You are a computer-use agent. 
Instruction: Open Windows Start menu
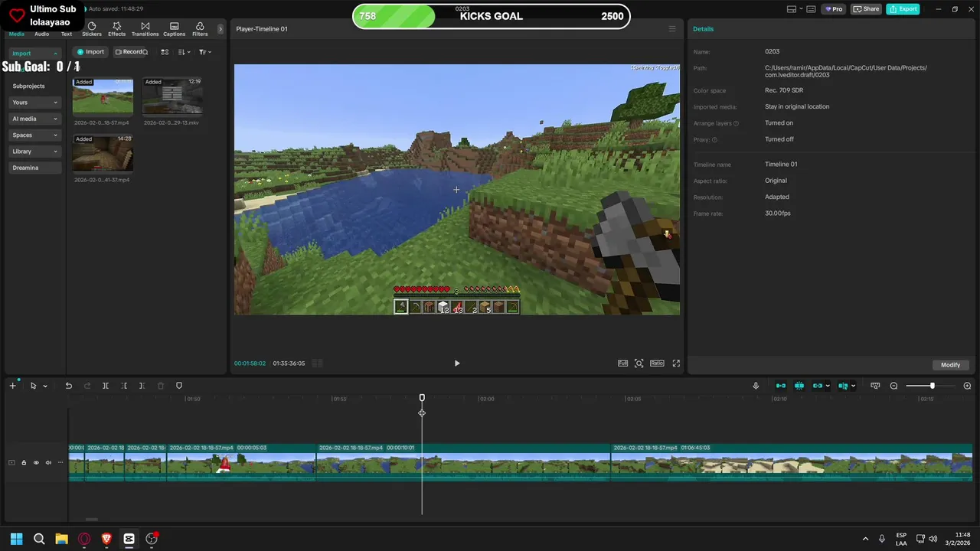16,539
